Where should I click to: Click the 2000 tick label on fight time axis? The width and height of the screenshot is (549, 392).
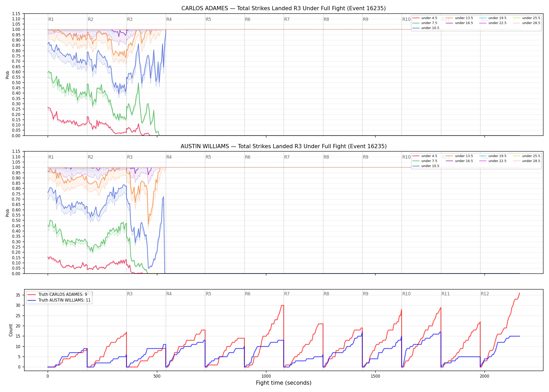pyautogui.click(x=484, y=376)
